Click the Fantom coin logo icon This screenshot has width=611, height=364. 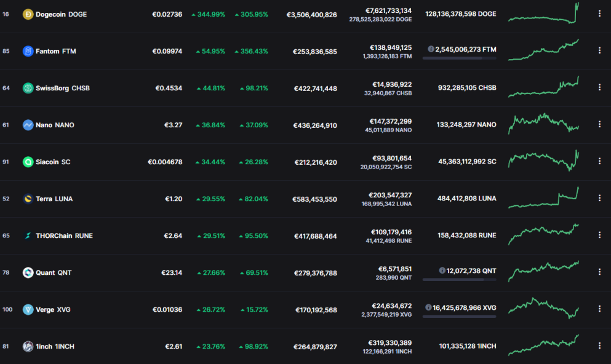point(28,51)
